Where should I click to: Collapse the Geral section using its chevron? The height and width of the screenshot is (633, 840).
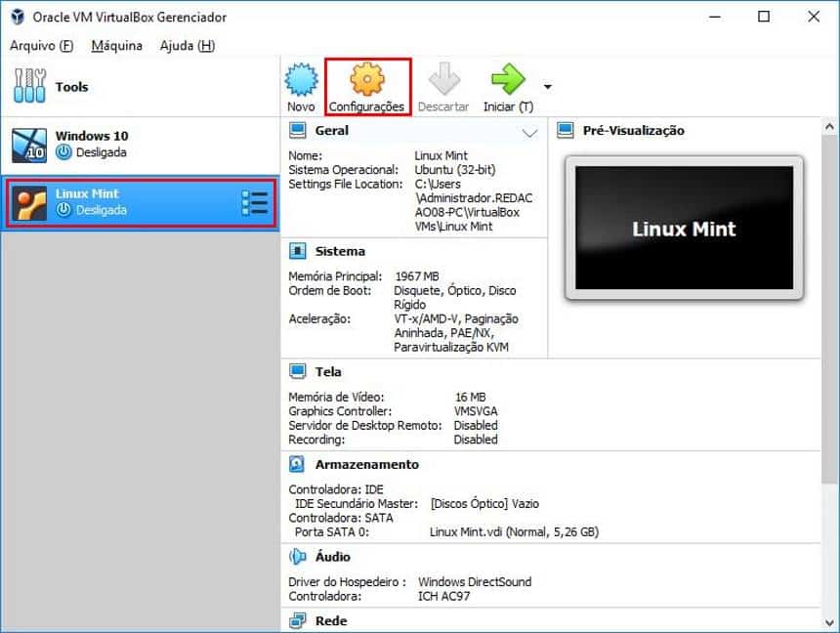click(526, 130)
